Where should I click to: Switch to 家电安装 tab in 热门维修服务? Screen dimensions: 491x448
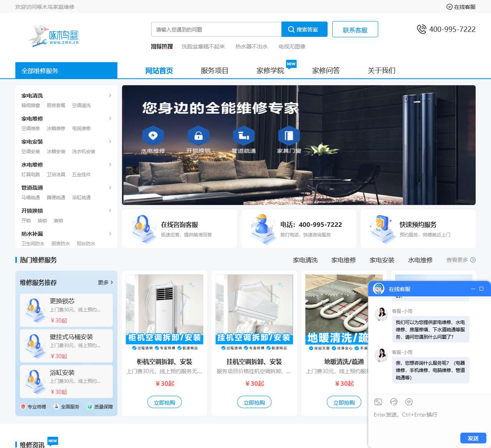click(x=382, y=260)
